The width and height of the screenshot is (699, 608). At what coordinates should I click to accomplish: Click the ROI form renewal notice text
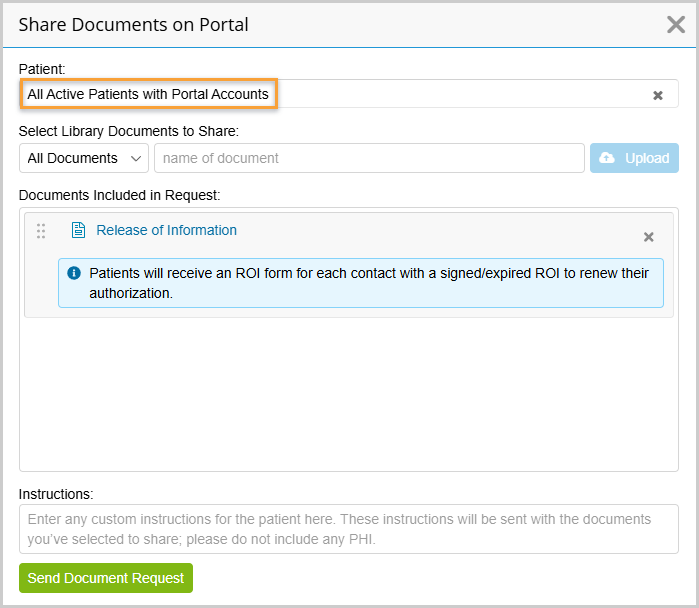[x=369, y=283]
